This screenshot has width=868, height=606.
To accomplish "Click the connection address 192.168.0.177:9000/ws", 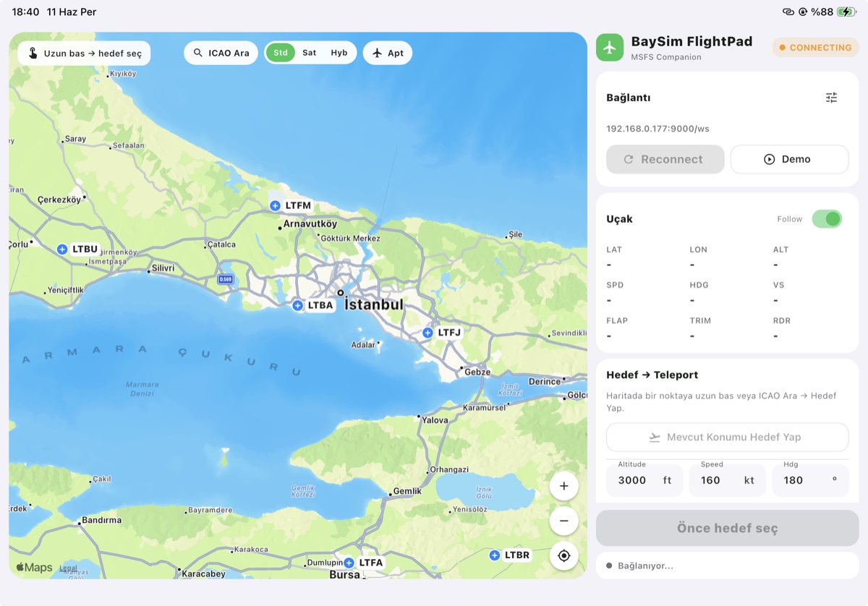I will 658,129.
